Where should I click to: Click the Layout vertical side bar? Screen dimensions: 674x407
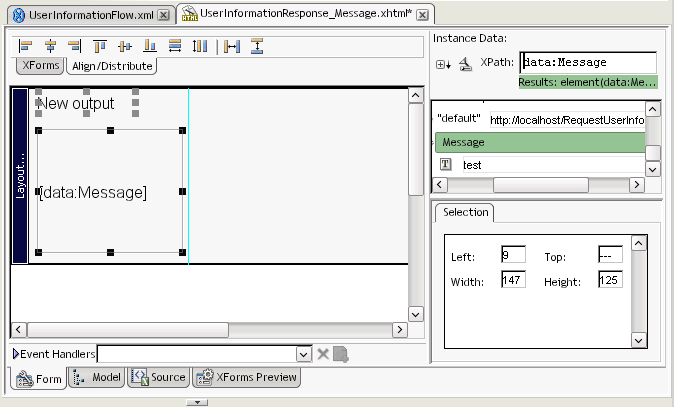(x=20, y=176)
